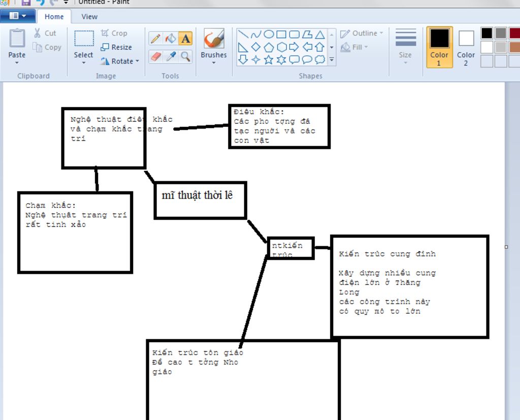The image size is (520, 420).
Task: Click the canvas right-edge resize handle
Action: (x=506, y=247)
